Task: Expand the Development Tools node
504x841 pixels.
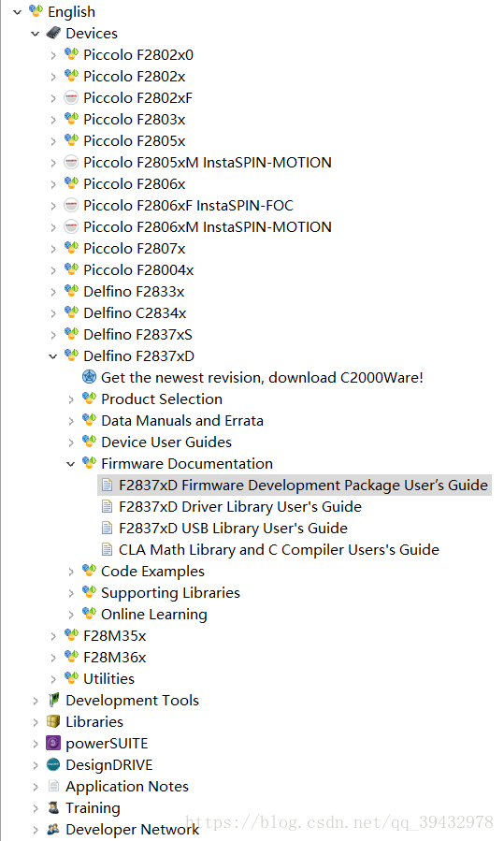Action: click(x=36, y=701)
